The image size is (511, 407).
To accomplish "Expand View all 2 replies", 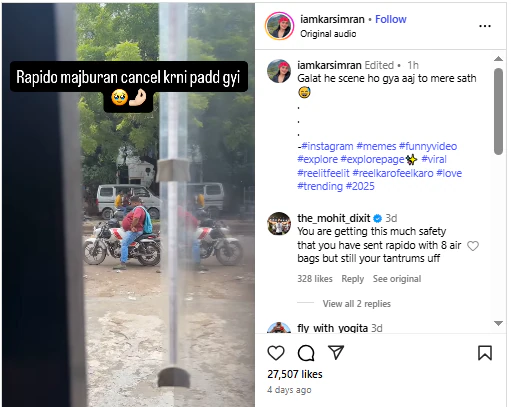I will [356, 304].
